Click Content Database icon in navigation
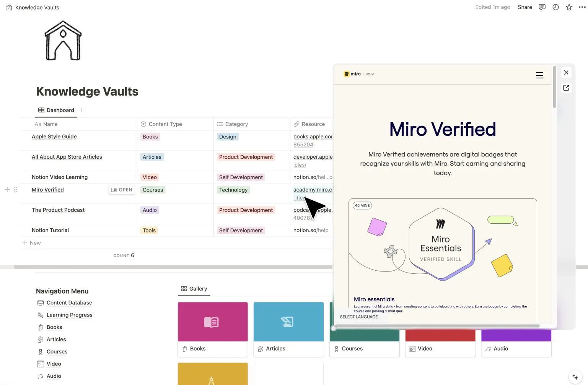 (x=41, y=303)
